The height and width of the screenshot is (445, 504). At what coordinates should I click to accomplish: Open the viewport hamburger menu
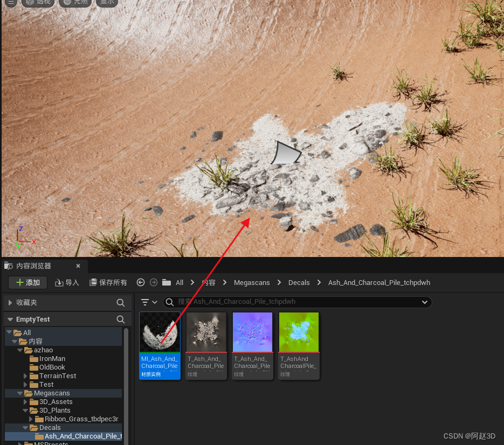(10, 2)
